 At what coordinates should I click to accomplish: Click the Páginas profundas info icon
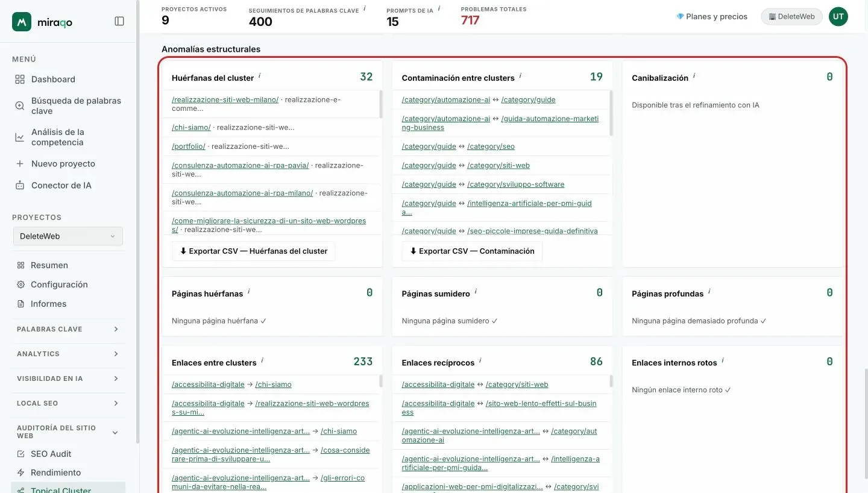pos(709,292)
